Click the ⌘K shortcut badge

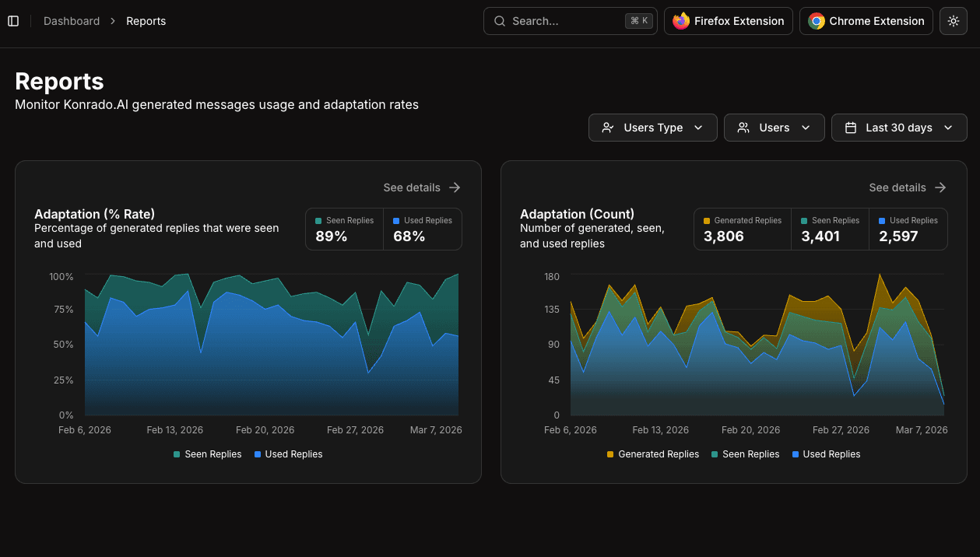coord(639,21)
